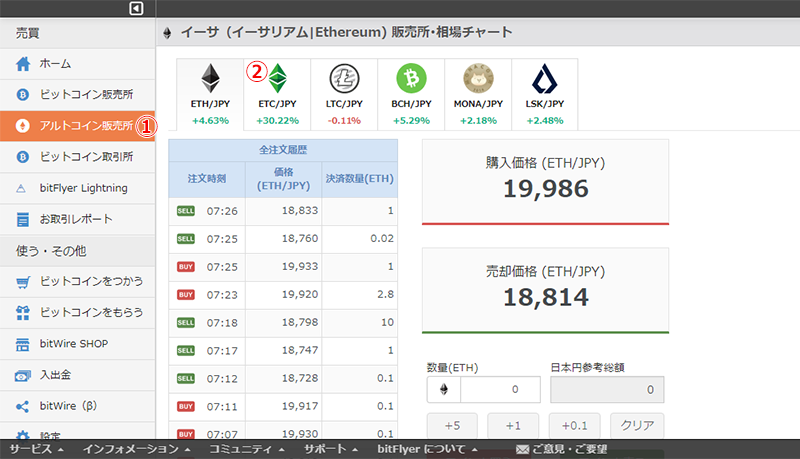Open お取引レポート in the sidebar
Image resolution: width=800 pixels, height=459 pixels.
78,219
